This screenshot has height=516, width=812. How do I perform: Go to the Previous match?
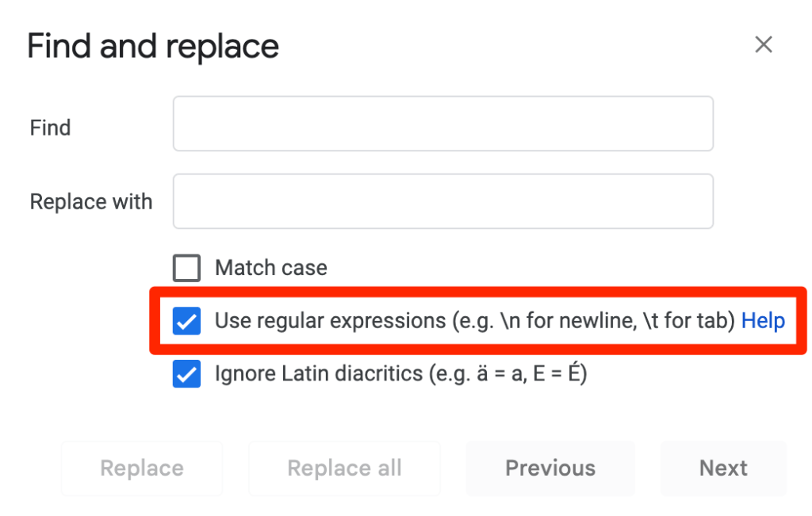(550, 468)
